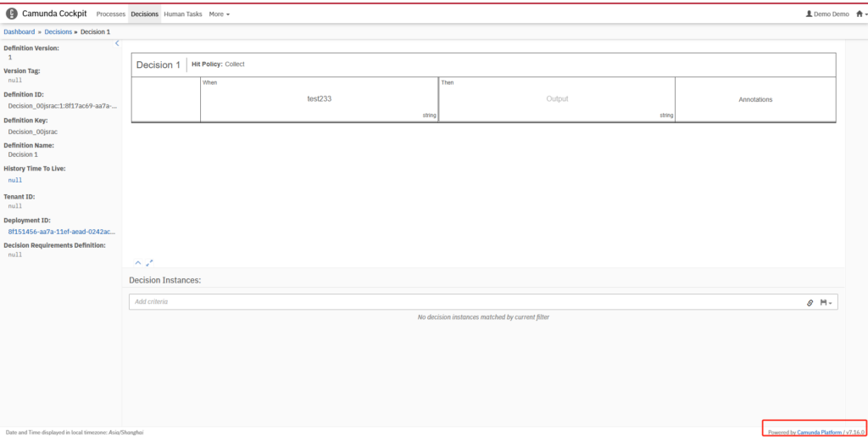
Task: Click the test233 input column header
Action: click(x=320, y=99)
